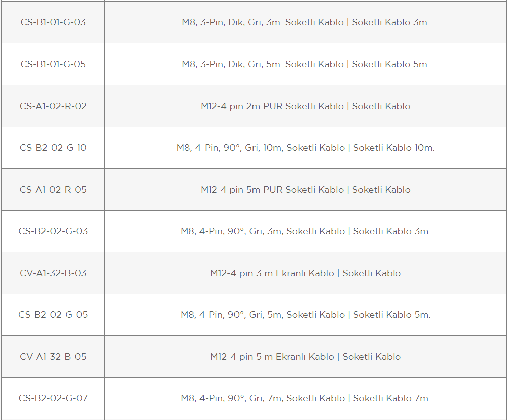The image size is (507, 420).
Task: Click the M12-4 pin 5m PUR description
Action: coord(306,190)
